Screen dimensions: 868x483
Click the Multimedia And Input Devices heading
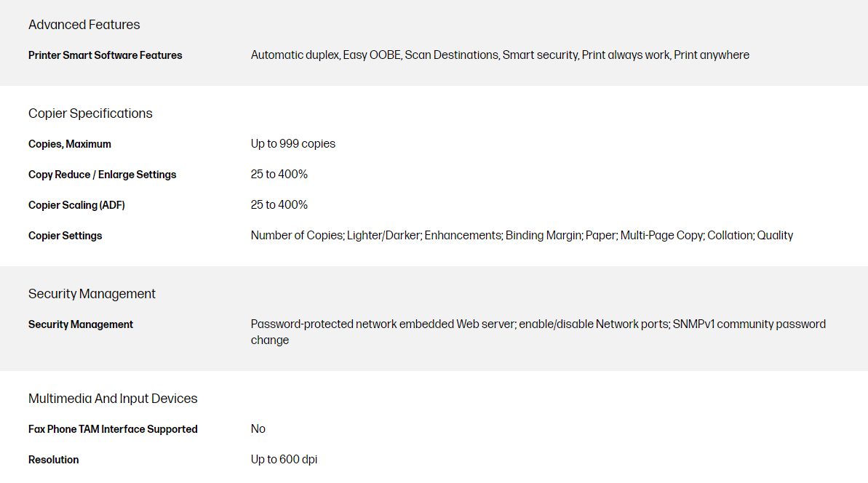point(113,399)
